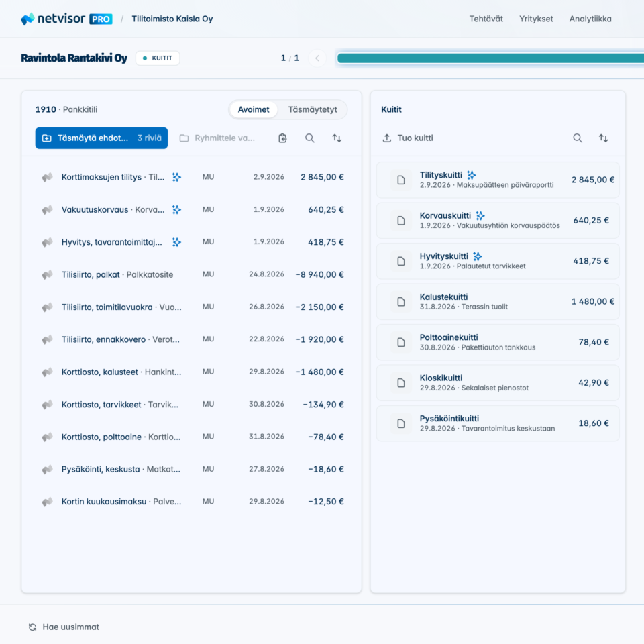Sort bank transactions with arrows icon

[x=337, y=138]
